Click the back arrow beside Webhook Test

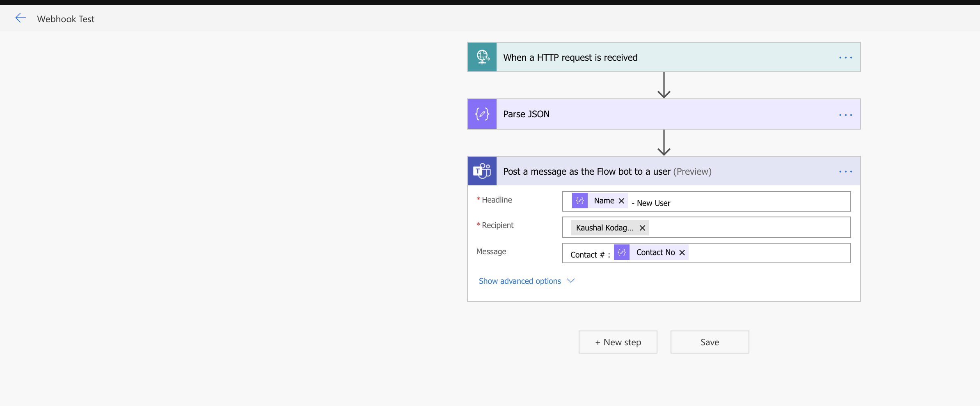pos(21,18)
